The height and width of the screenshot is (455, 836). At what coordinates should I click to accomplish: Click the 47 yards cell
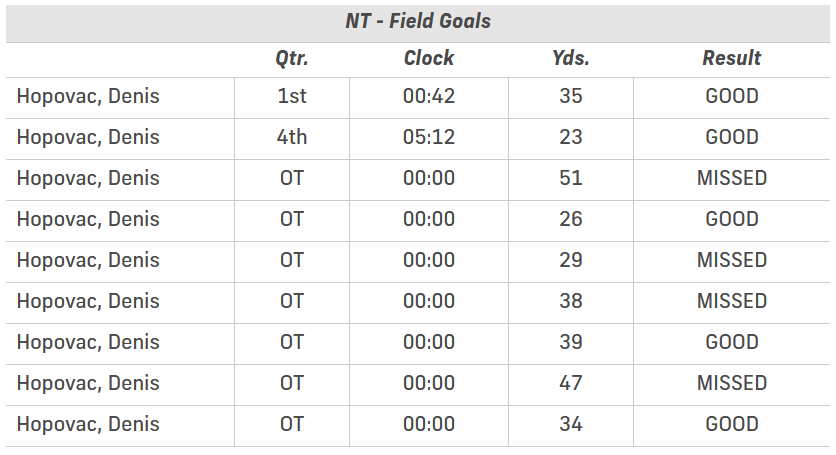[x=571, y=384]
